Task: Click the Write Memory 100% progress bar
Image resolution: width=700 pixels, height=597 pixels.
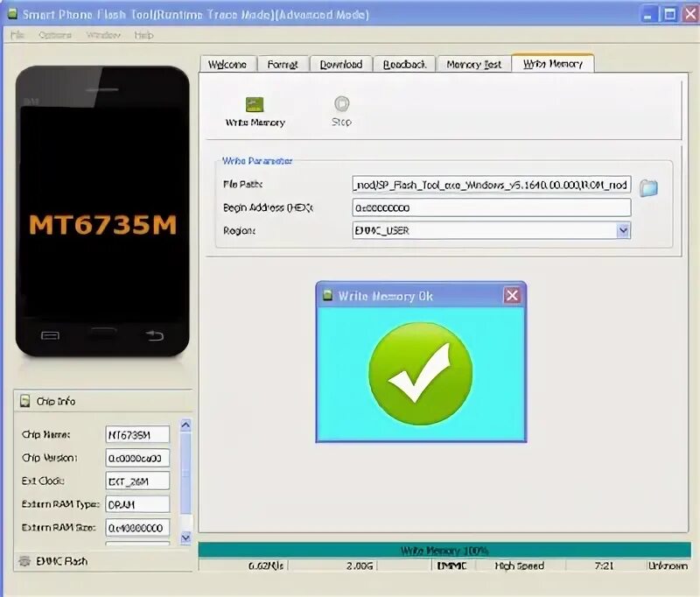Action: 444,550
